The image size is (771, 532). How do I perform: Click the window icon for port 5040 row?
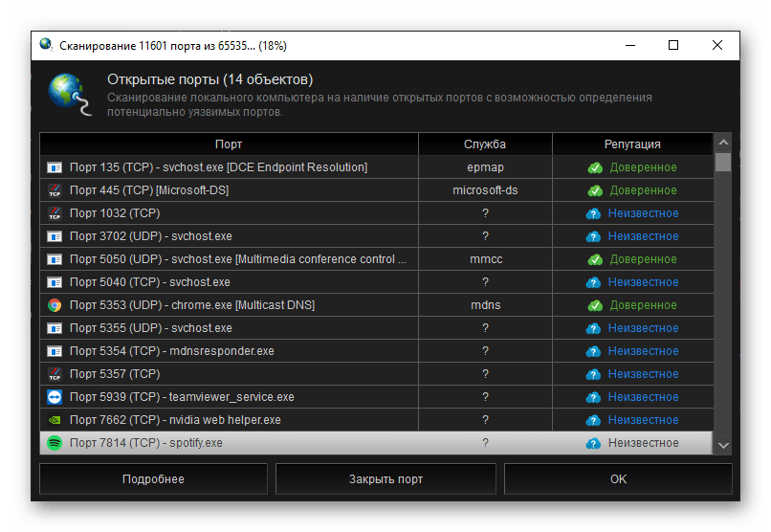(x=55, y=282)
